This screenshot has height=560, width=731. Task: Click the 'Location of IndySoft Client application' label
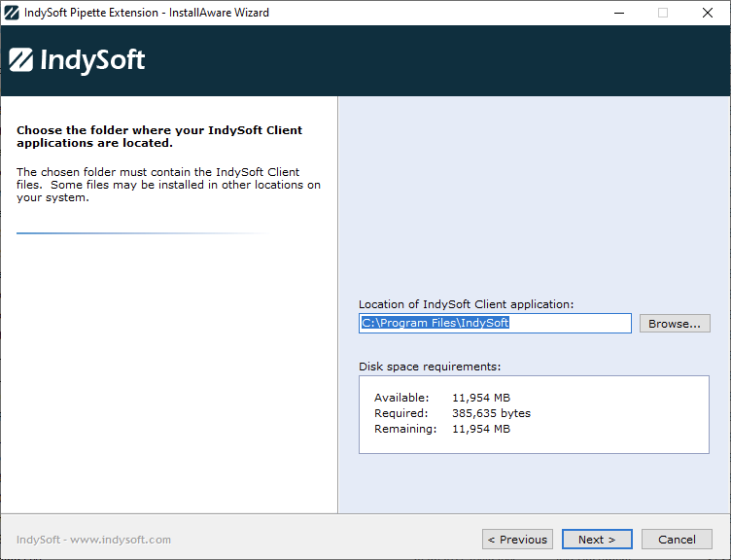tap(466, 304)
